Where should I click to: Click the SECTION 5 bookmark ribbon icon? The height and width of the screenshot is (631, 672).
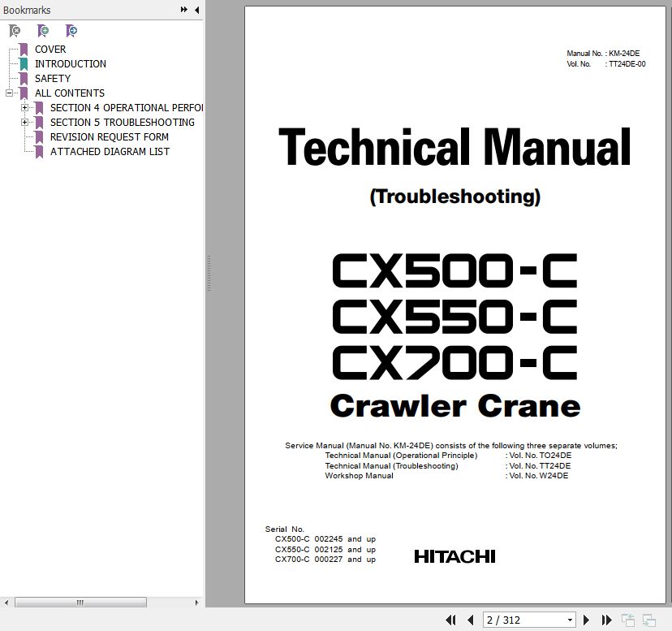point(39,123)
